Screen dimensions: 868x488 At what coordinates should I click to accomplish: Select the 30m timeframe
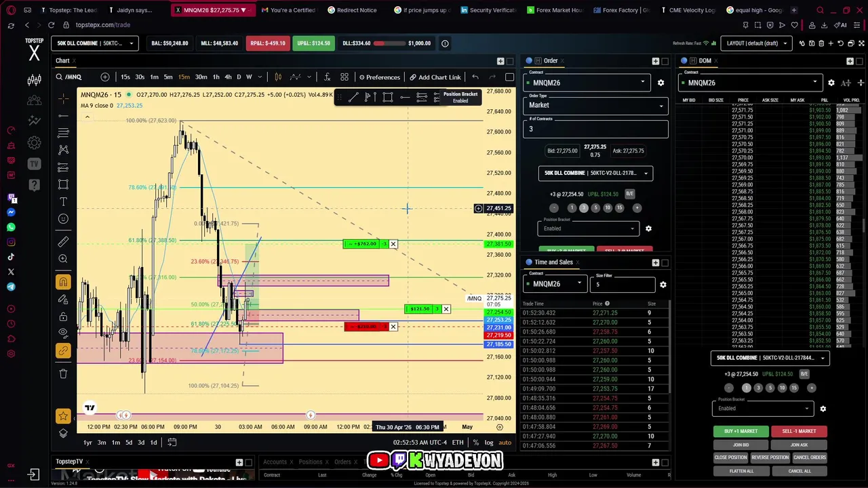201,77
